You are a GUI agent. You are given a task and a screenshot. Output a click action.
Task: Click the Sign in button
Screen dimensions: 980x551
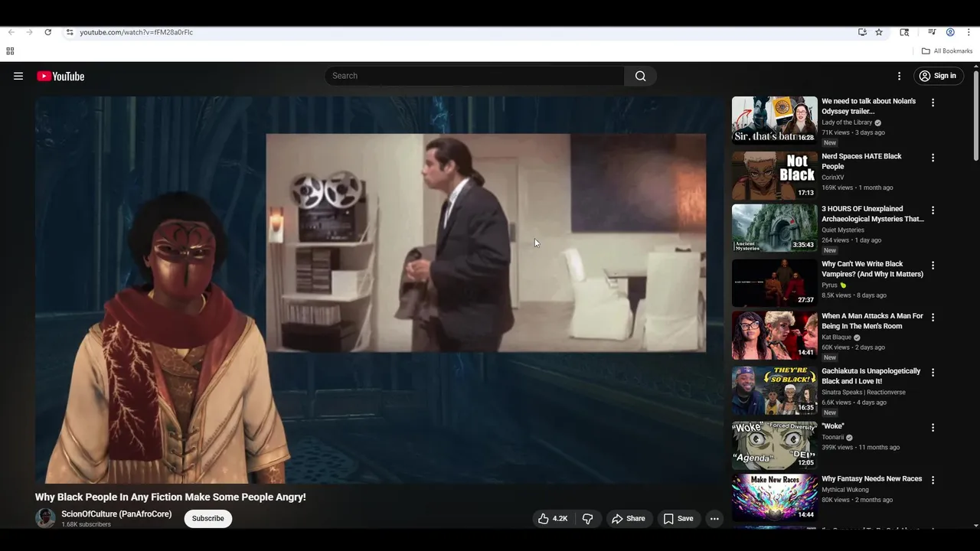pos(939,76)
